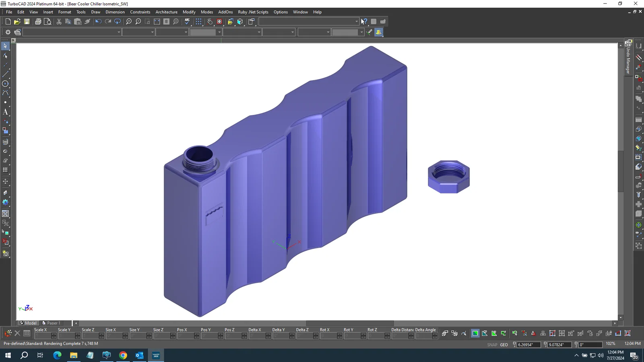The image size is (644, 362).
Task: Open Outlook from the taskbar
Action: pos(140,355)
